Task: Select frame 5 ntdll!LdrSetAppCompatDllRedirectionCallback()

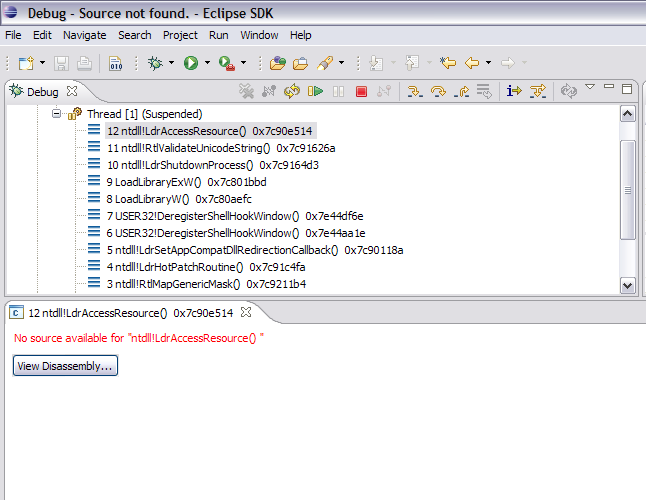Action: click(x=255, y=250)
